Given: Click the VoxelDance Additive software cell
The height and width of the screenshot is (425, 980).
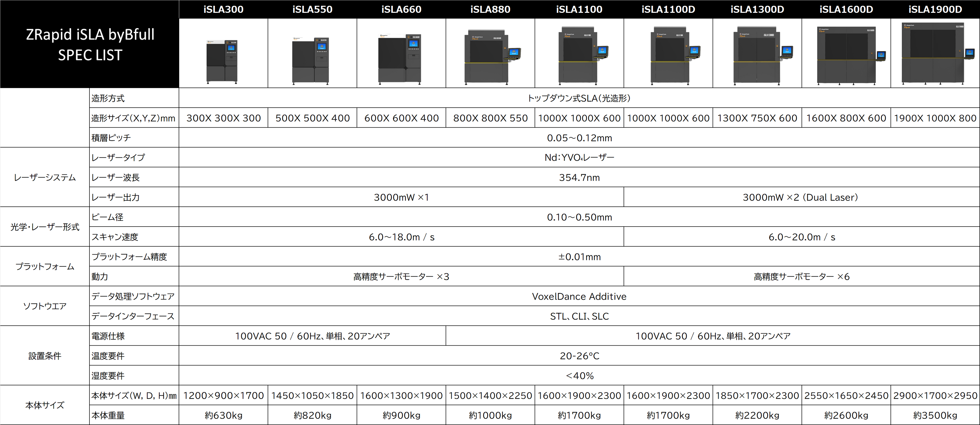Looking at the screenshot, I should click(579, 296).
